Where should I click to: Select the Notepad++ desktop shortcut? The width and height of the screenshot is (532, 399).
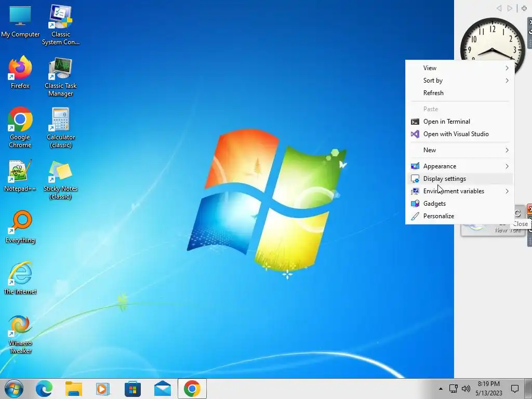(20, 175)
